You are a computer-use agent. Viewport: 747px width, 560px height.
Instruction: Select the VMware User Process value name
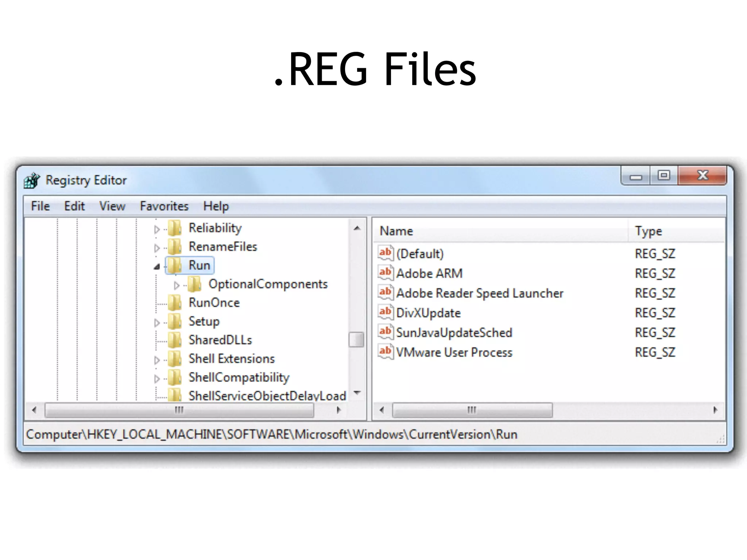[454, 352]
